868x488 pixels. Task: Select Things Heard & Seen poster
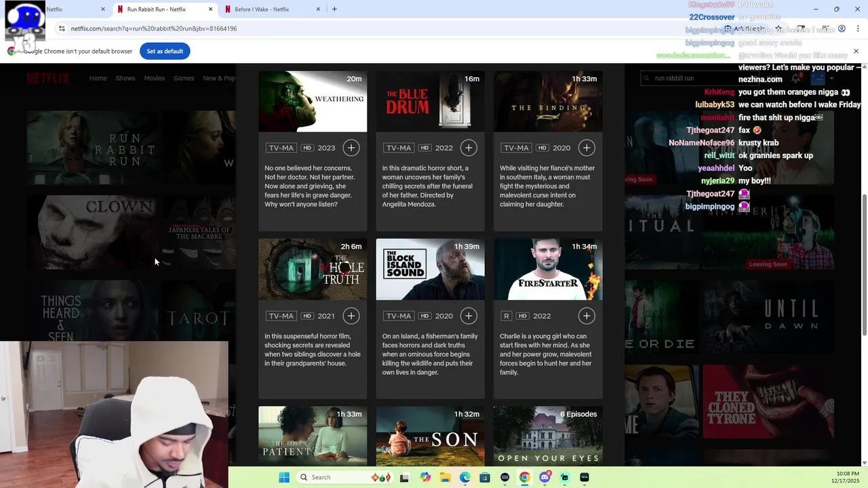94,312
